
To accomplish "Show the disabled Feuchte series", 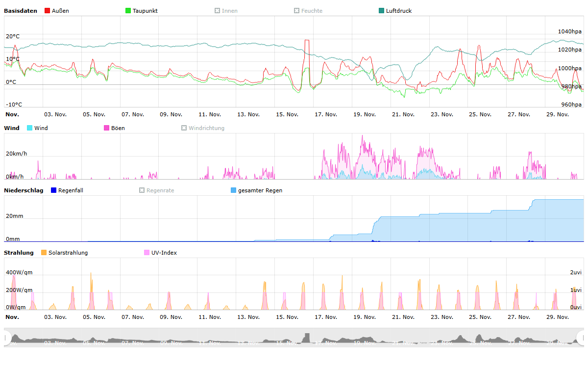I will pos(296,11).
